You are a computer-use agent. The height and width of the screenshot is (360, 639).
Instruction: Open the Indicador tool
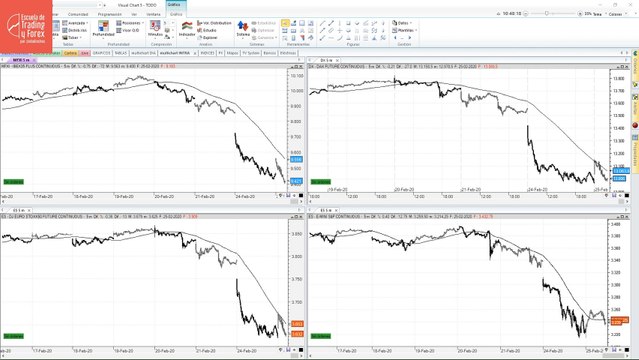(187, 29)
